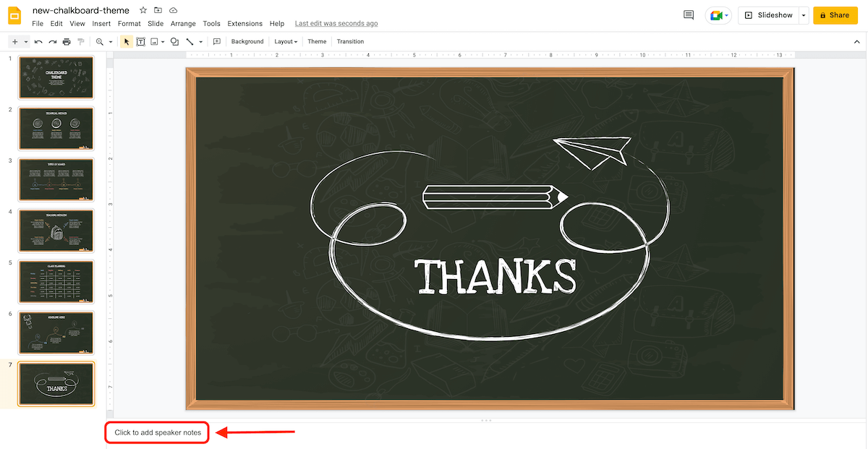Activate the select cursor tool
Viewport: 868px width, 449px height.
pyautogui.click(x=127, y=42)
